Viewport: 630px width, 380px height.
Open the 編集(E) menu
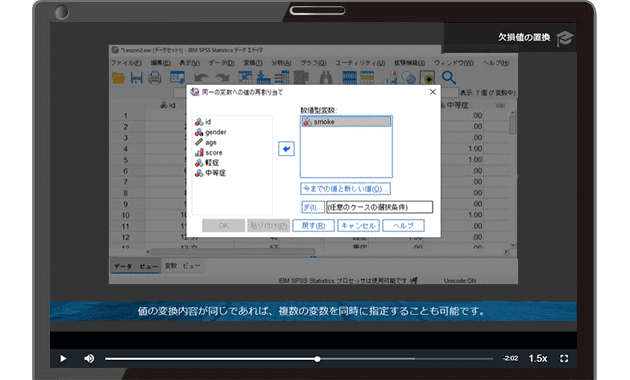[161, 63]
